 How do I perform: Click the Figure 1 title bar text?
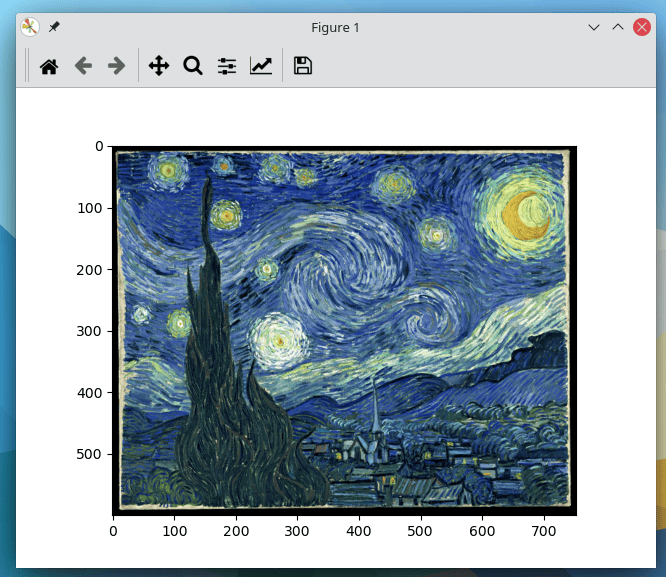[x=335, y=27]
